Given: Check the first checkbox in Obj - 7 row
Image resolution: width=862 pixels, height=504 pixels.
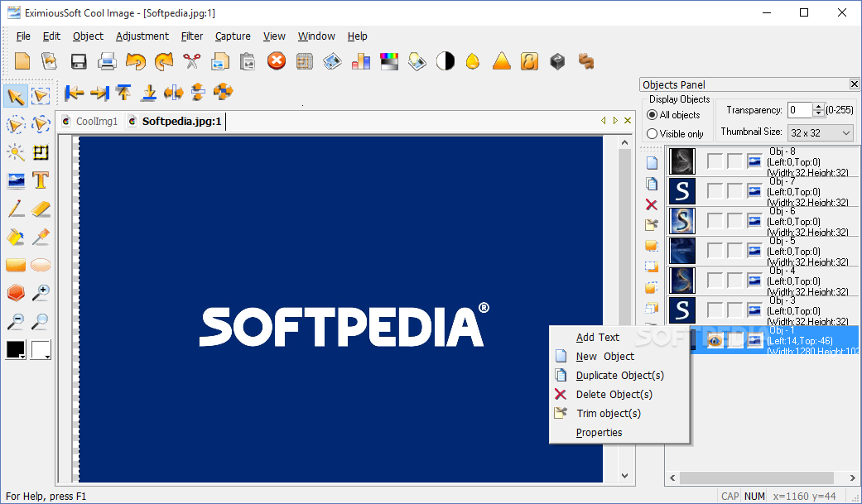Looking at the screenshot, I should pos(715,190).
